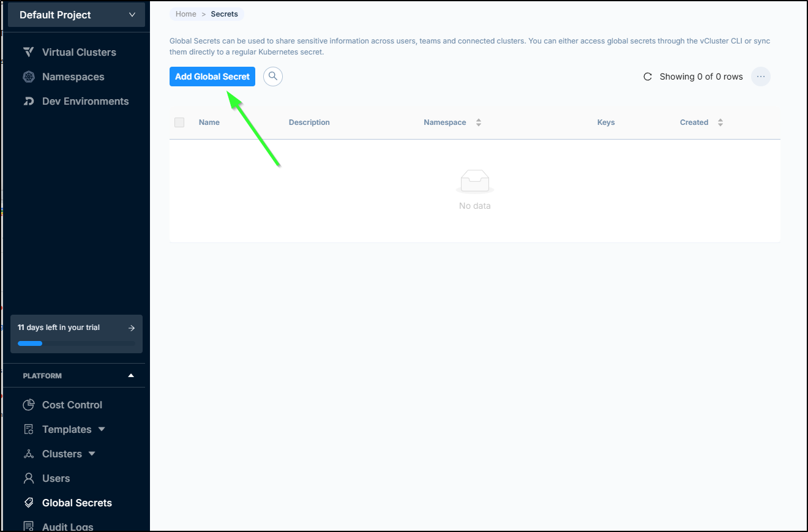Click the Dev Environments icon
This screenshot has width=808, height=532.
28,101
